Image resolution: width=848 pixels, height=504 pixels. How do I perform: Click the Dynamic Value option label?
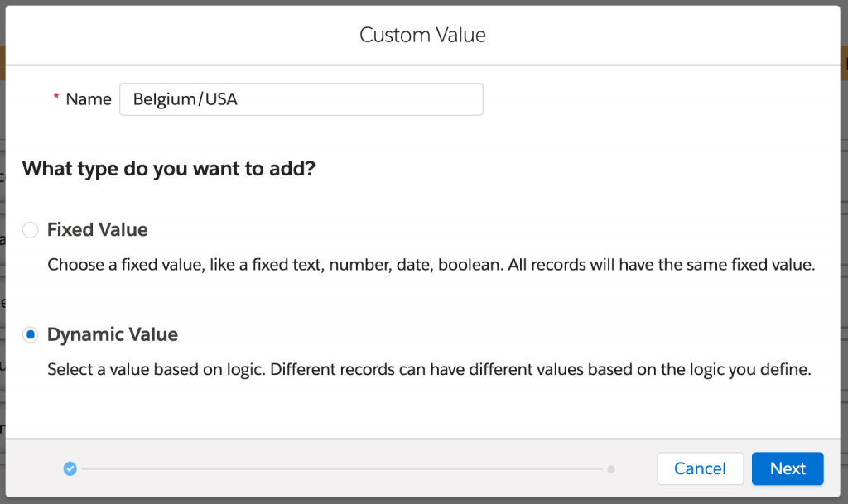click(x=113, y=335)
